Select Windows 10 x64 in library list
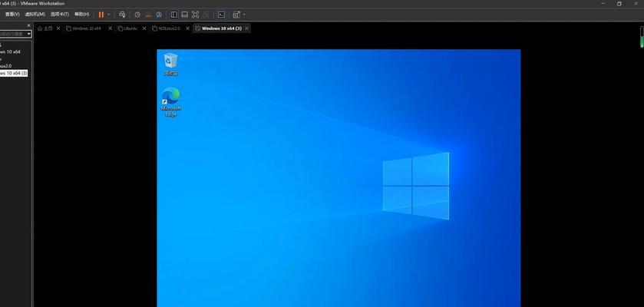The image size is (644, 307). (x=10, y=51)
